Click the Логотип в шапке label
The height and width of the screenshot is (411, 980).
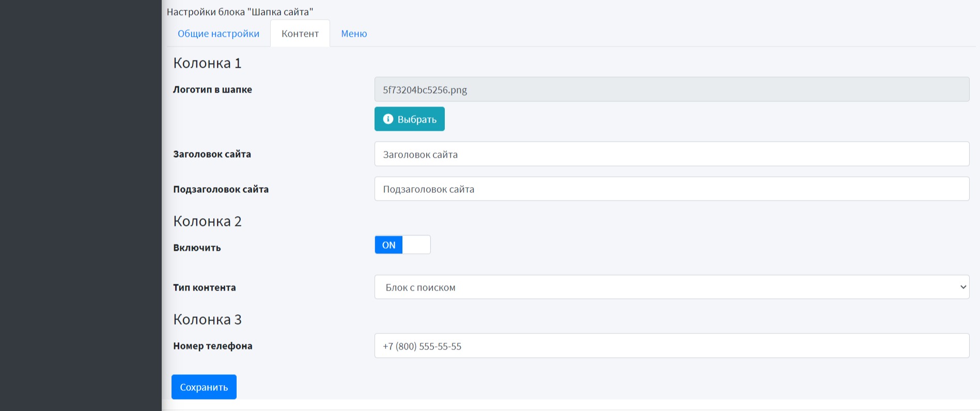(212, 89)
